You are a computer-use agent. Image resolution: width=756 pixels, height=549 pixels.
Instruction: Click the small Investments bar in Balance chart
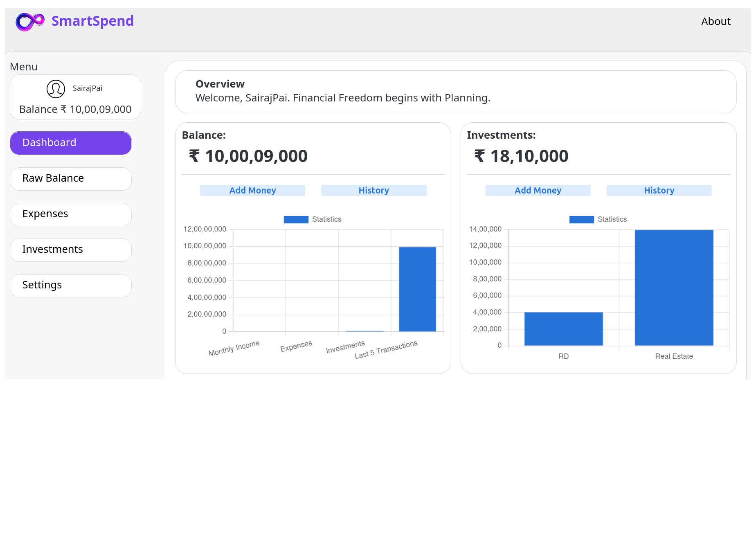click(x=364, y=331)
